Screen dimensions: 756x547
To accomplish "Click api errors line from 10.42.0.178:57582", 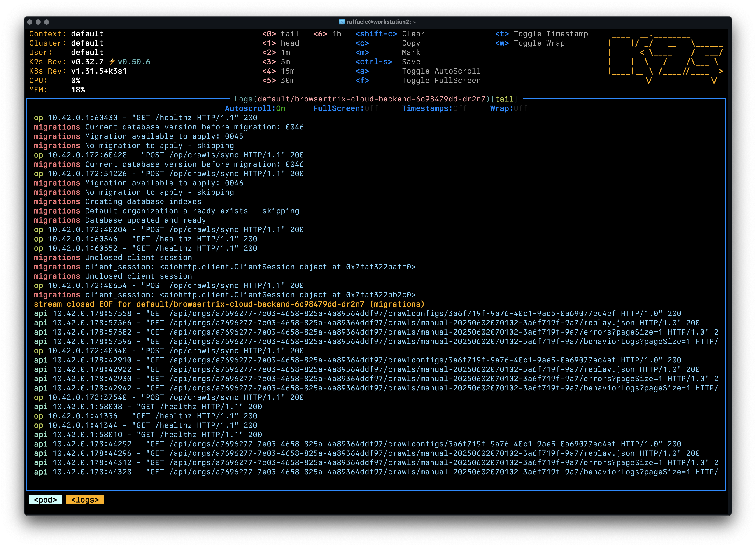I will [x=376, y=332].
